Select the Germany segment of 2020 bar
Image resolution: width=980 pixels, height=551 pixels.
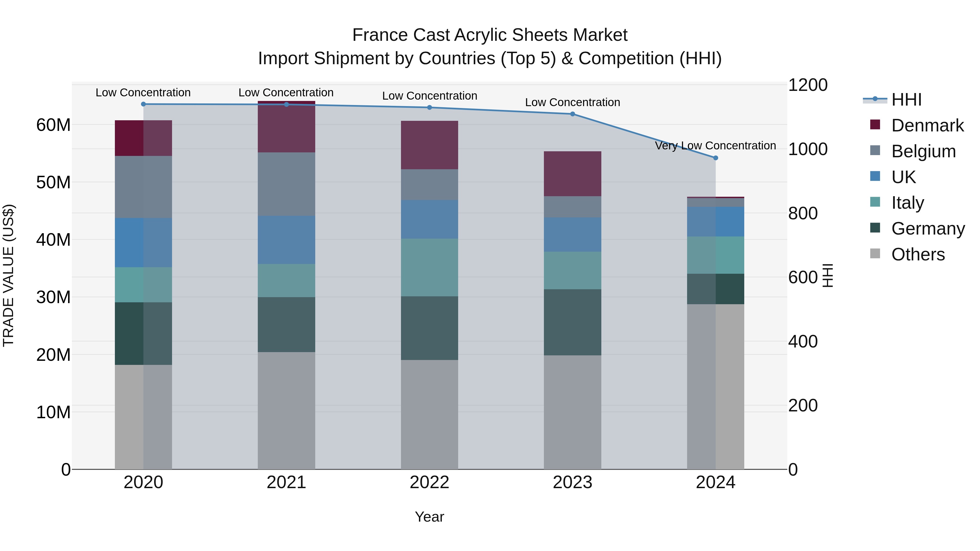click(143, 334)
